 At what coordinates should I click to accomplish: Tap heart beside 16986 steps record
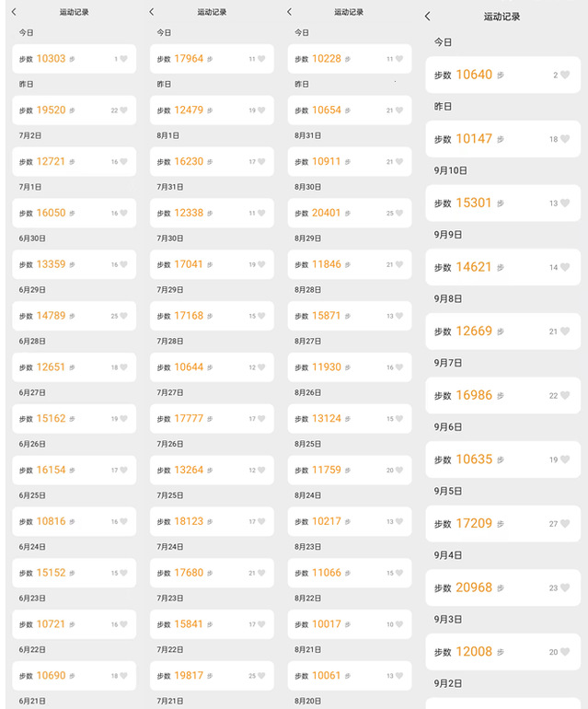(x=565, y=395)
